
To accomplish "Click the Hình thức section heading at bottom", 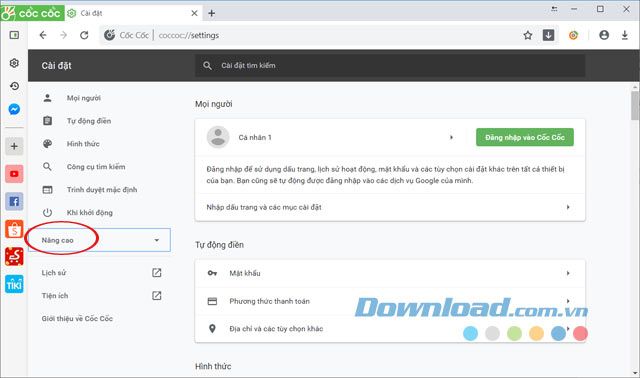I will tap(213, 366).
